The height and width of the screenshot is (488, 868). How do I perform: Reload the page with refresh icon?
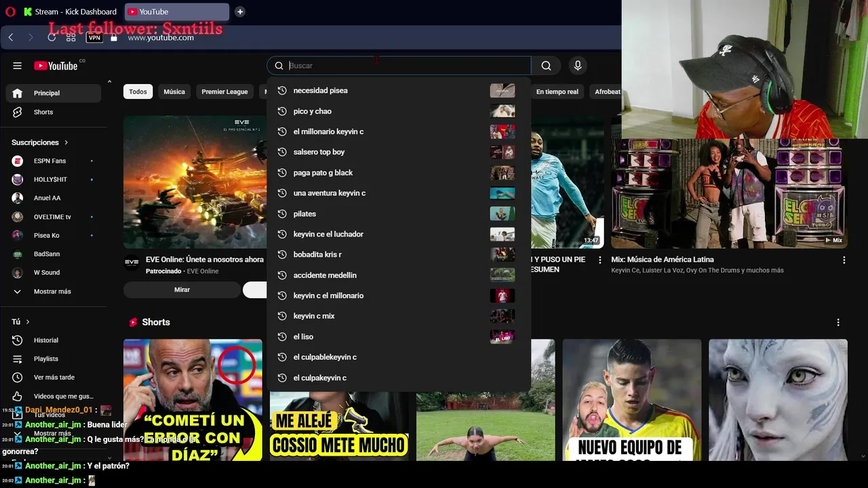point(52,37)
